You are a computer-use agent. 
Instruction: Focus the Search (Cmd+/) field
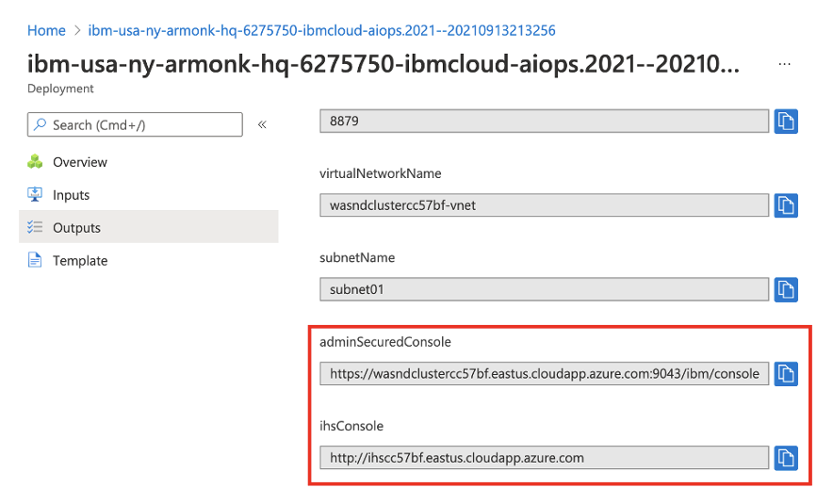[135, 124]
